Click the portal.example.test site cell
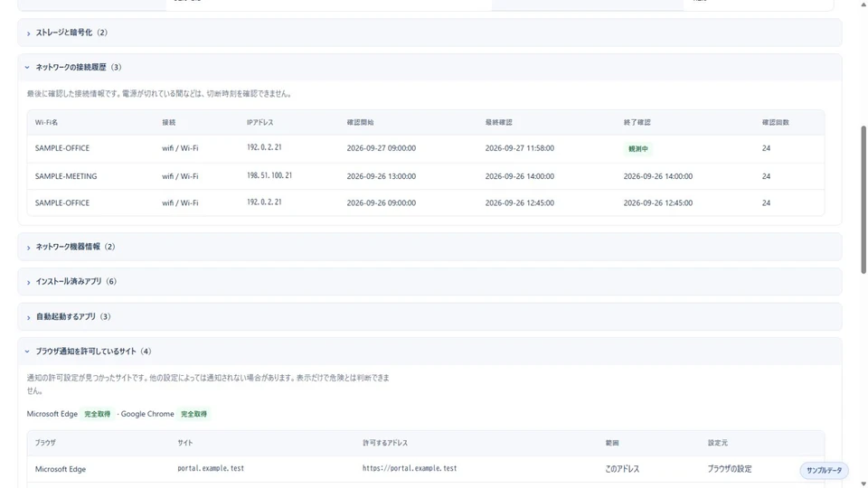The width and height of the screenshot is (868, 488). [211, 468]
